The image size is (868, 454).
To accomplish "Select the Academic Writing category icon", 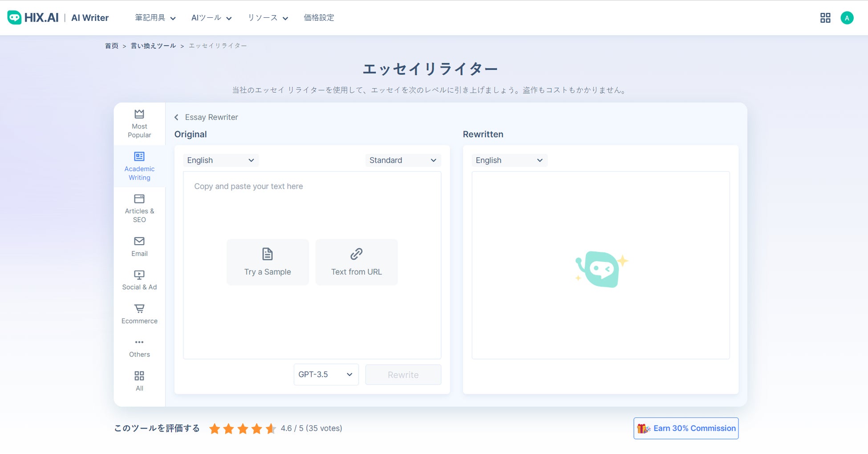I will tap(139, 156).
